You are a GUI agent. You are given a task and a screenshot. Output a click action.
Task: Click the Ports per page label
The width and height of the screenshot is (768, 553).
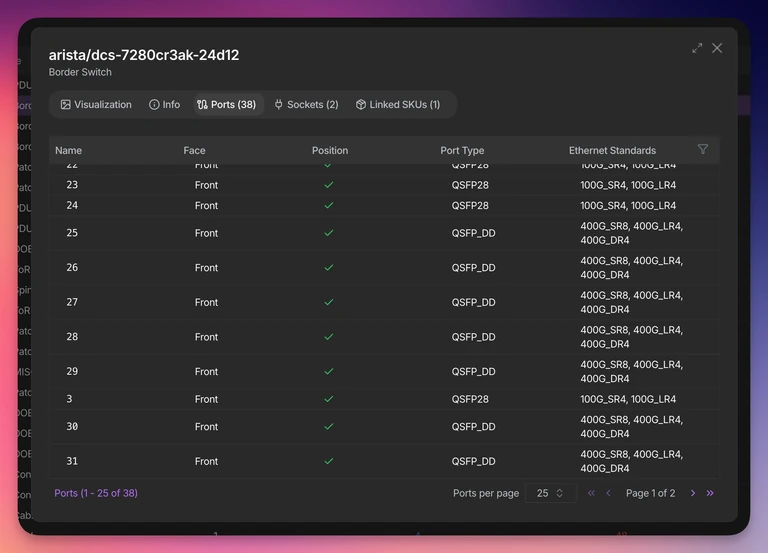[486, 493]
